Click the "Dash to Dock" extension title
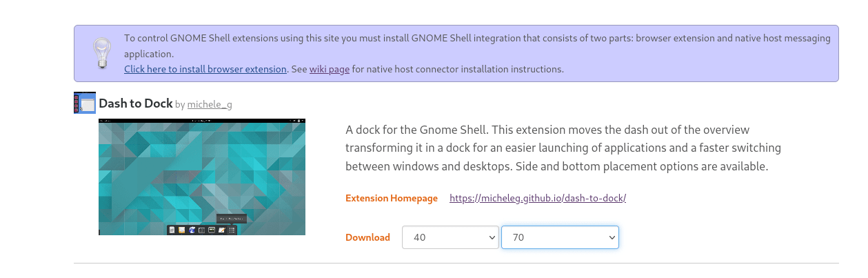868x278 pixels. [x=136, y=103]
